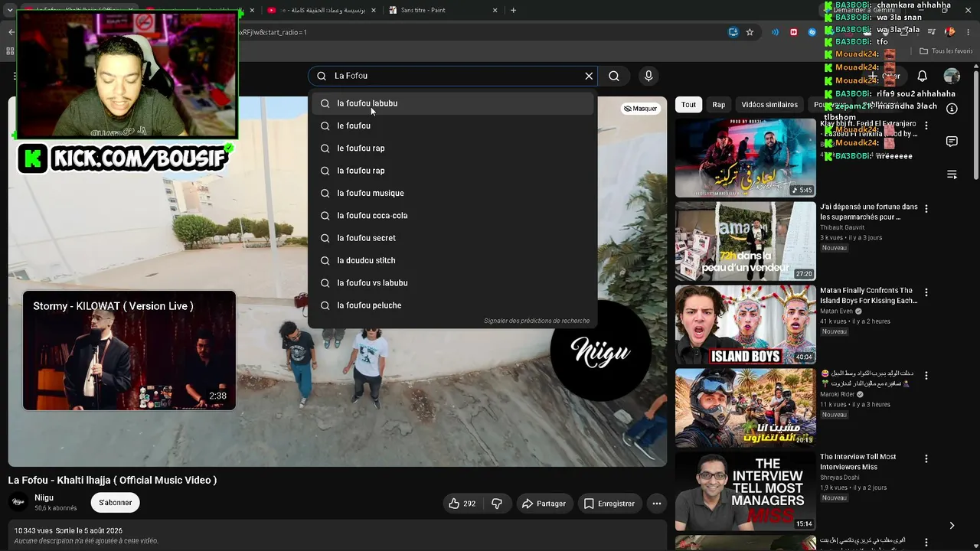The image size is (980, 551).
Task: Open the Maroki Rider quad video thumbnail
Action: coord(746,408)
